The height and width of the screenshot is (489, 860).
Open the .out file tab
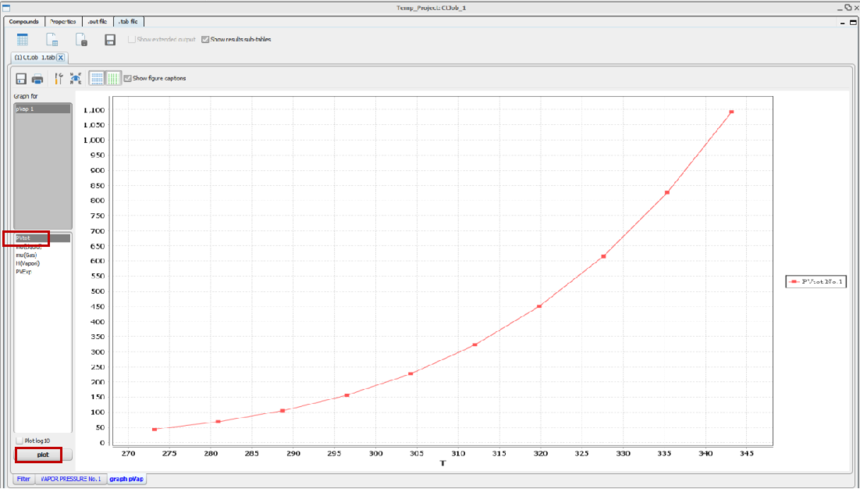pyautogui.click(x=97, y=21)
